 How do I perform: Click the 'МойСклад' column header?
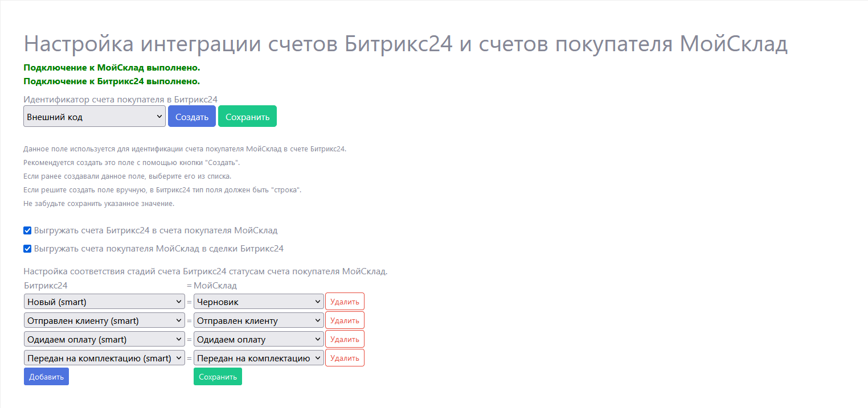(x=215, y=285)
